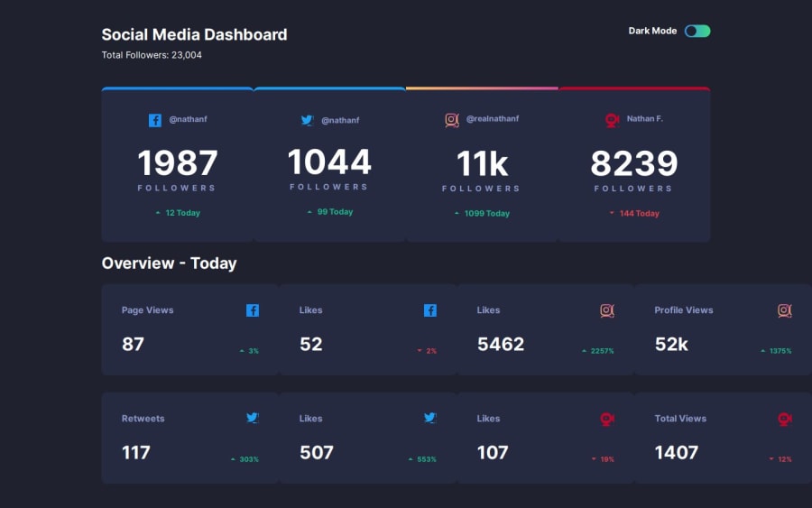The width and height of the screenshot is (812, 508).
Task: Toggle the Dark Mode switch
Action: [697, 31]
